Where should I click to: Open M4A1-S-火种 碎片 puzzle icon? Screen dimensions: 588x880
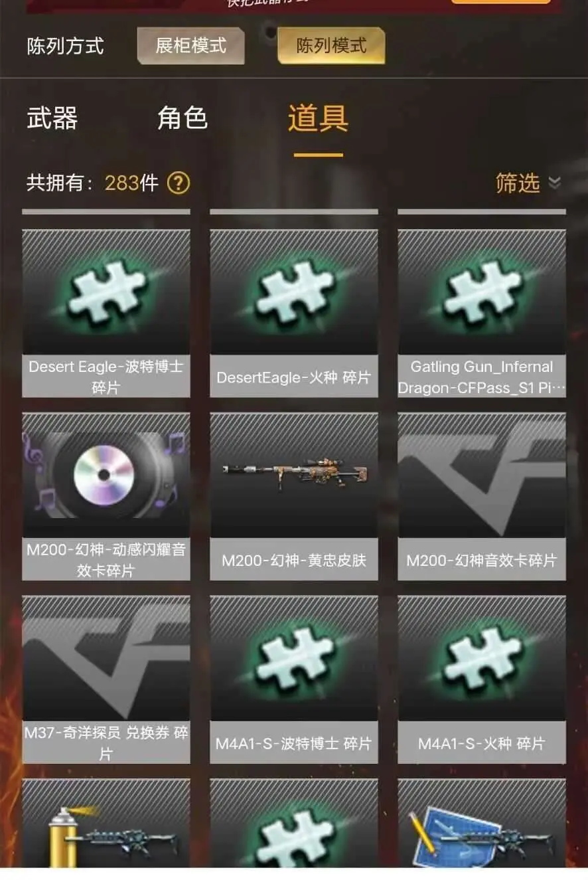coord(482,659)
